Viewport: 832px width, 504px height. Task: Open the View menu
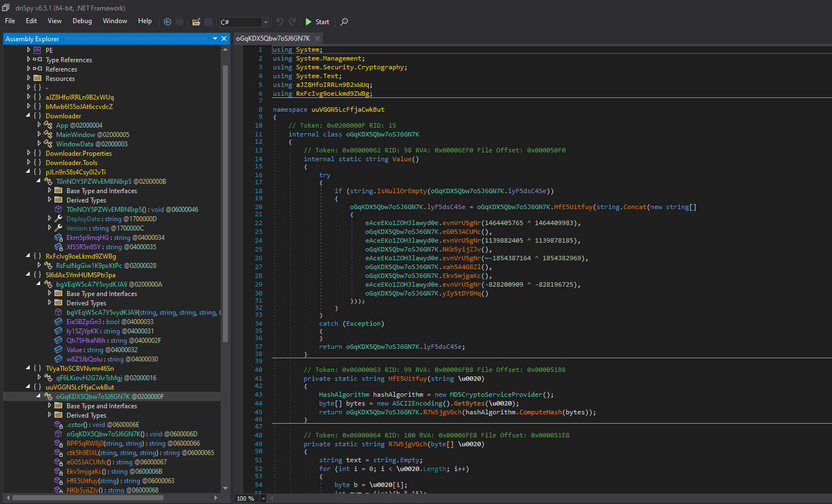coord(55,21)
